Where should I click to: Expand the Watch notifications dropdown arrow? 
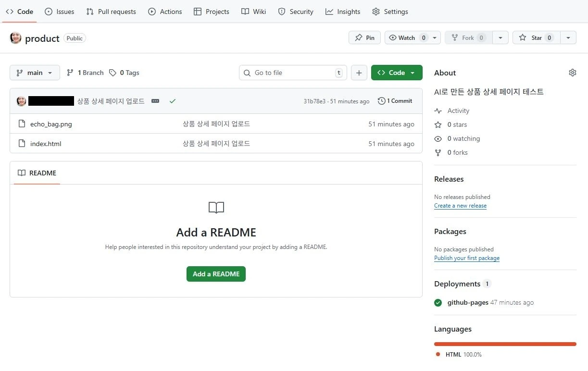click(x=435, y=38)
